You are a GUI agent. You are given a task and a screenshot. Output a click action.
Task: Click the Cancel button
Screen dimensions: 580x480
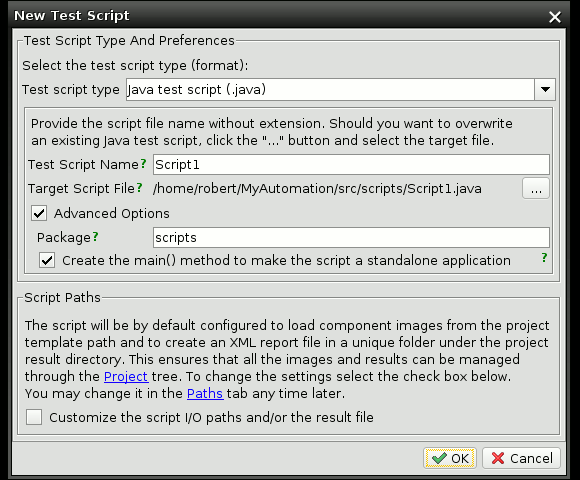tap(522, 459)
